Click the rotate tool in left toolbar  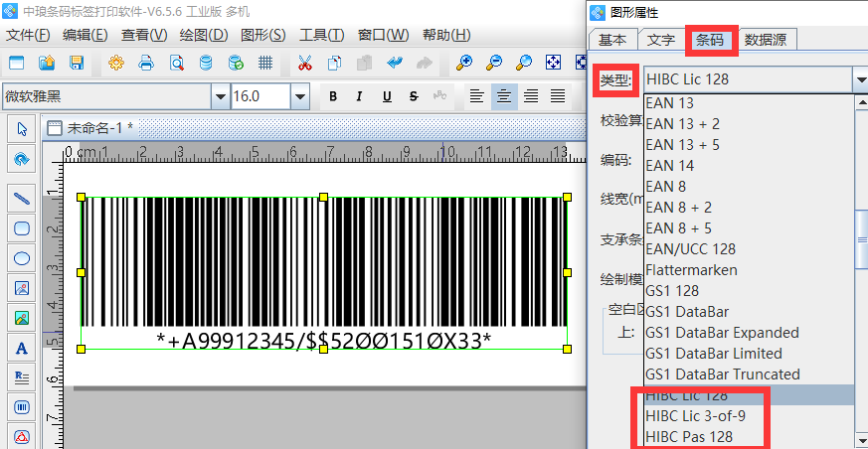point(22,159)
